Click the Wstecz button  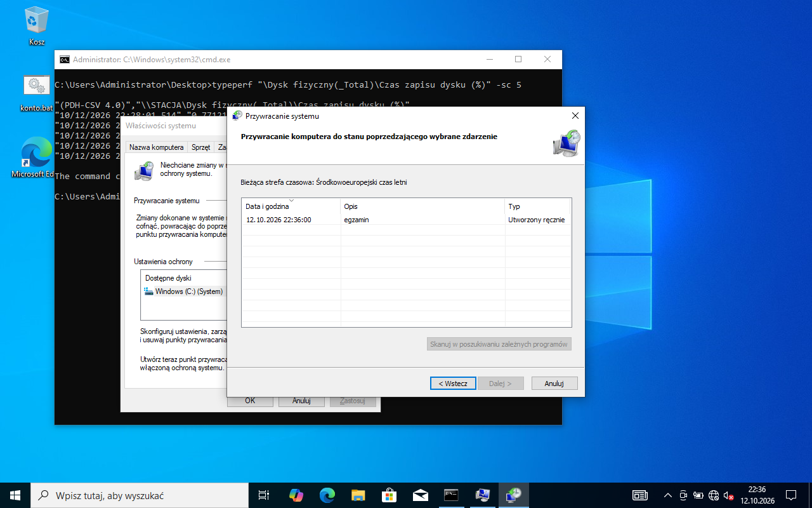[453, 383]
